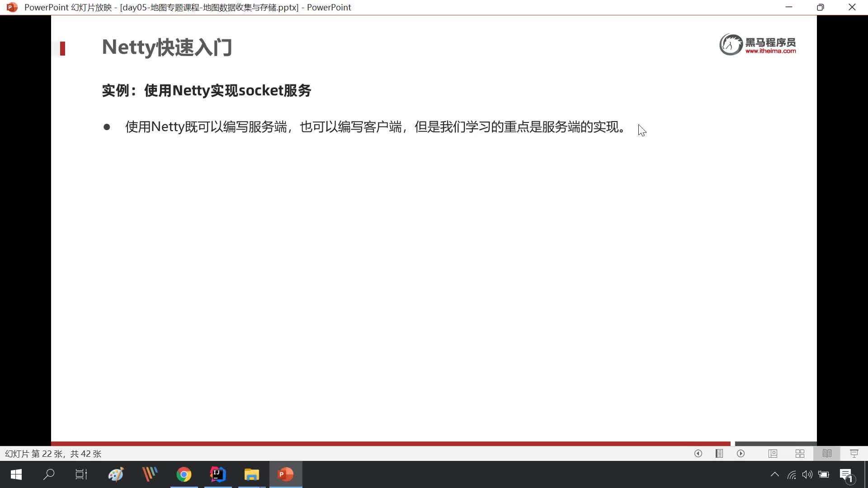Image resolution: width=868 pixels, height=488 pixels.
Task: Go to previous slide in status bar
Action: tap(698, 453)
